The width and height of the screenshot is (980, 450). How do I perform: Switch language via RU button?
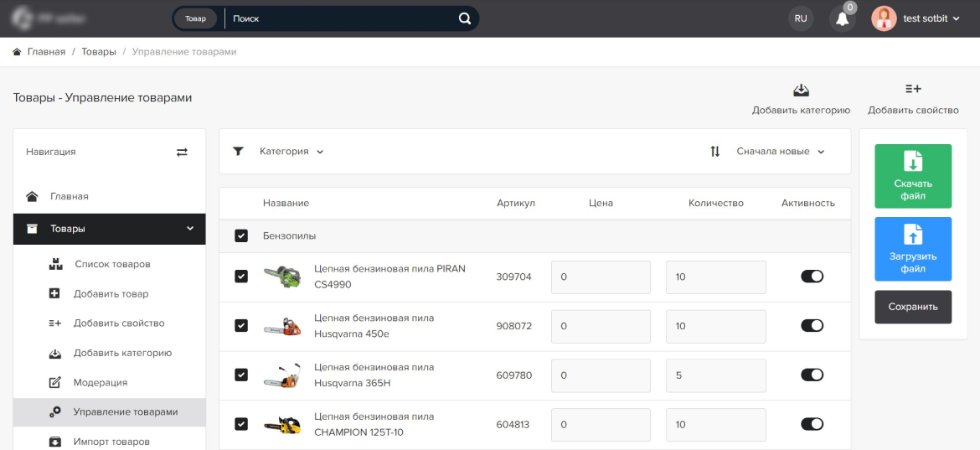coord(801,18)
